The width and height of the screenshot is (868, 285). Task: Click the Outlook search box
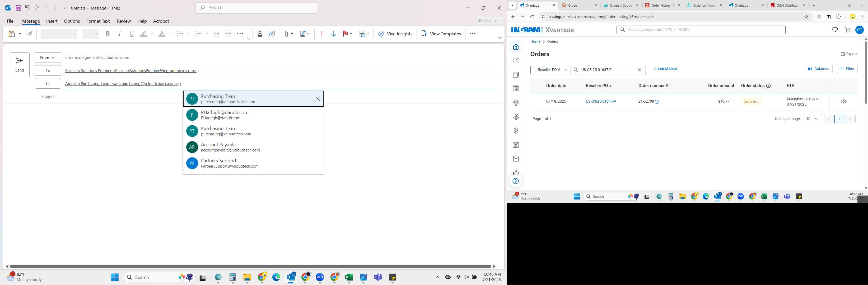256,8
